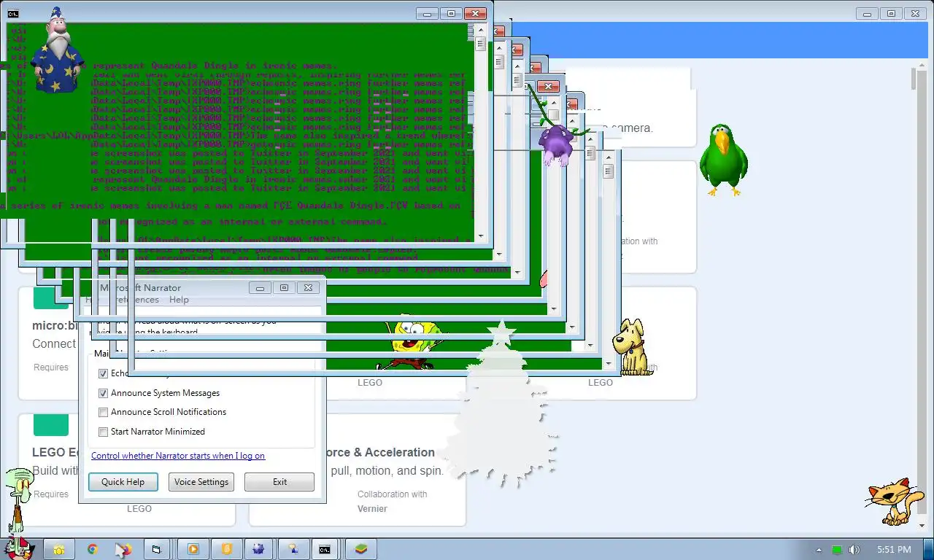Click the green parrot Peedy character
The image size is (934, 560).
[x=723, y=160]
